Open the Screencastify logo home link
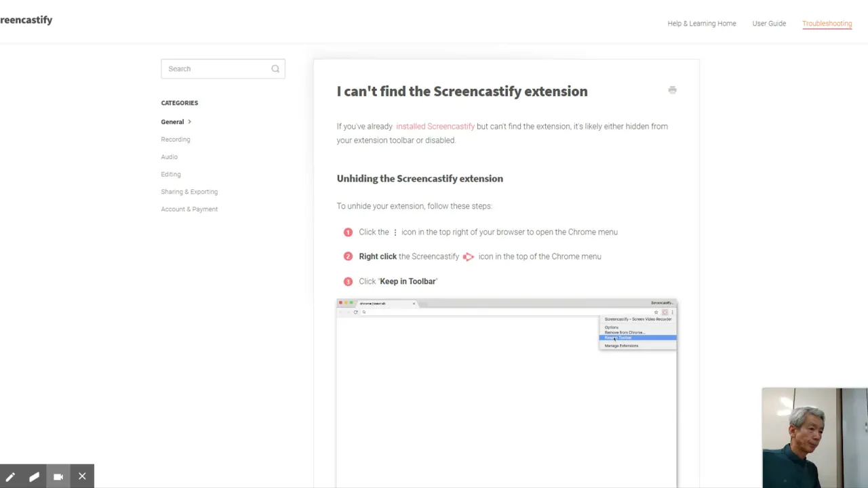 click(26, 20)
